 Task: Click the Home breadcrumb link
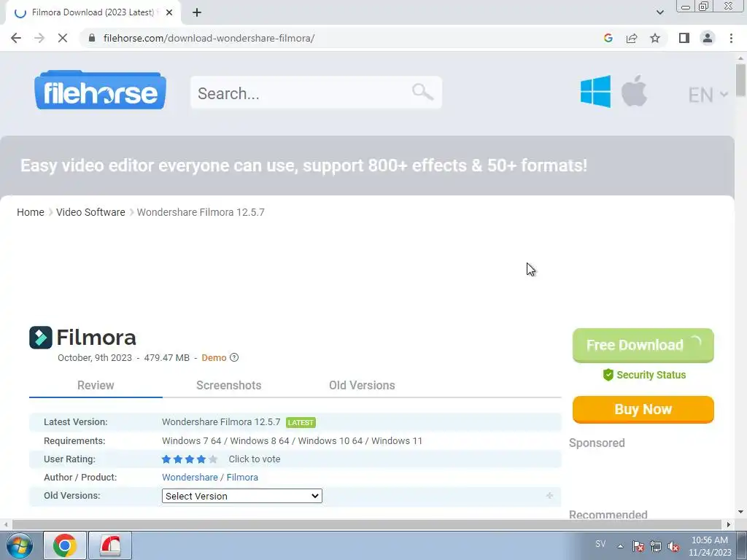pos(31,212)
